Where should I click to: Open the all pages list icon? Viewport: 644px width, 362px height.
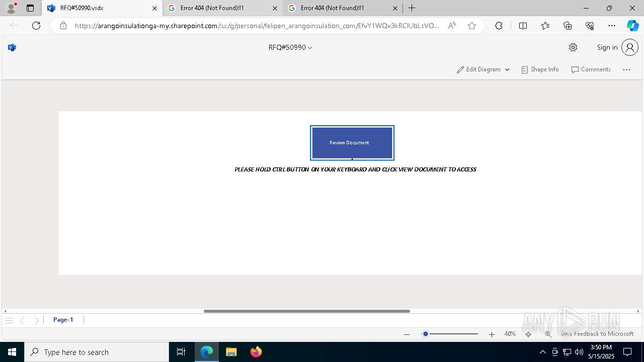(9, 320)
